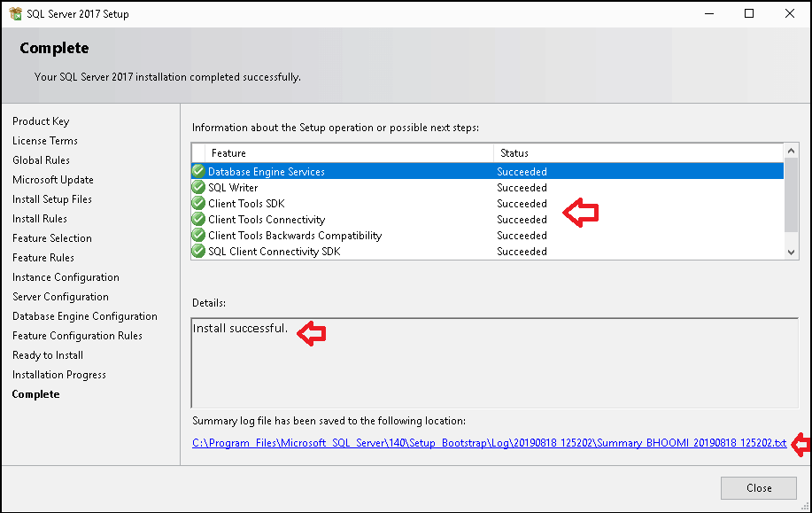The height and width of the screenshot is (513, 812).
Task: Click Succeeded status of Client Tools Backwards Compatibility
Action: [522, 236]
